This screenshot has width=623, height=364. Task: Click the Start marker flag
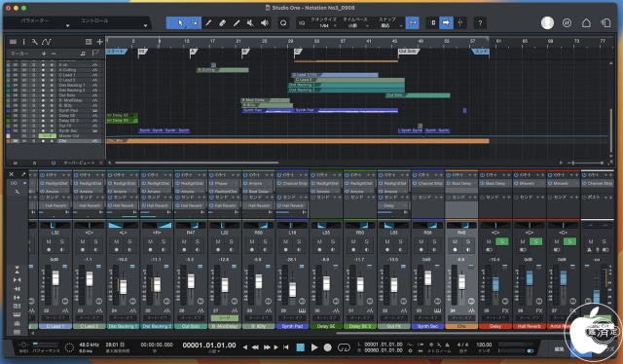tap(117, 52)
